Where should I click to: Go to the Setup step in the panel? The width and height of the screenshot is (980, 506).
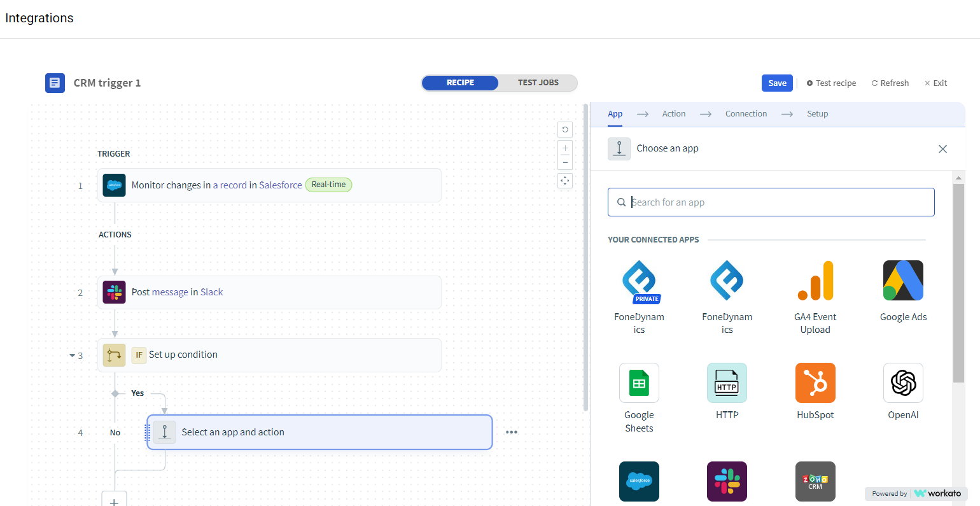point(817,113)
